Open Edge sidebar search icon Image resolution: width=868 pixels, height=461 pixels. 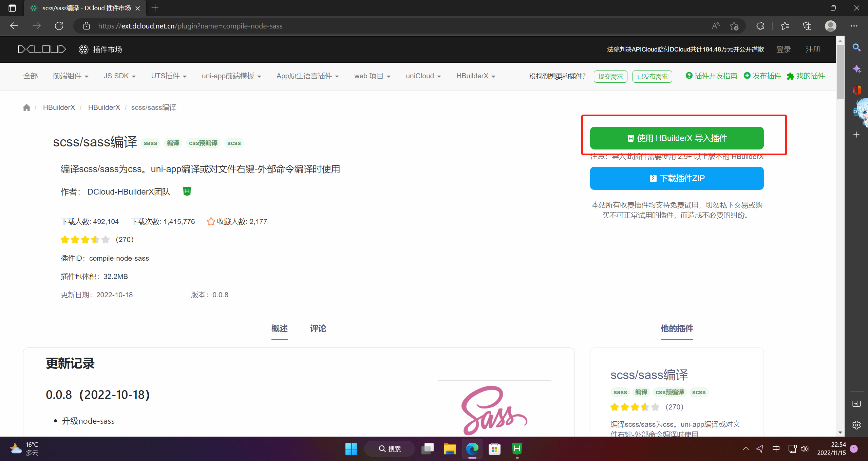pos(856,48)
